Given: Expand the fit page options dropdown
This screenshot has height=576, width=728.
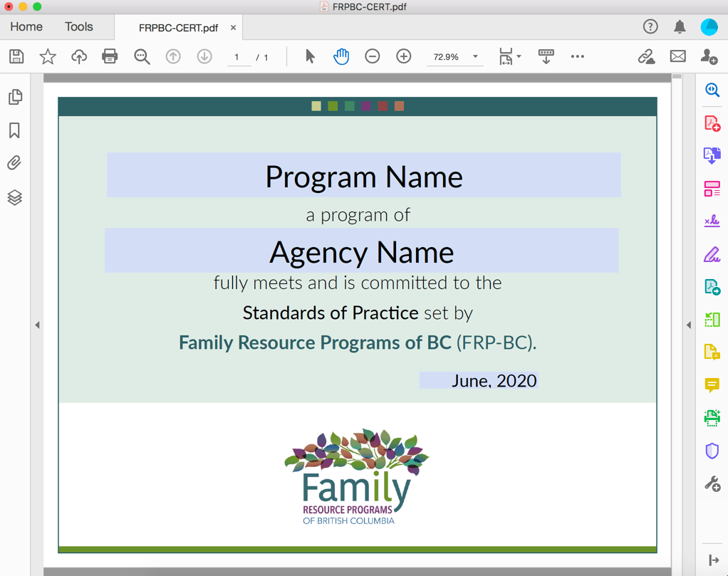Looking at the screenshot, I should coord(519,56).
